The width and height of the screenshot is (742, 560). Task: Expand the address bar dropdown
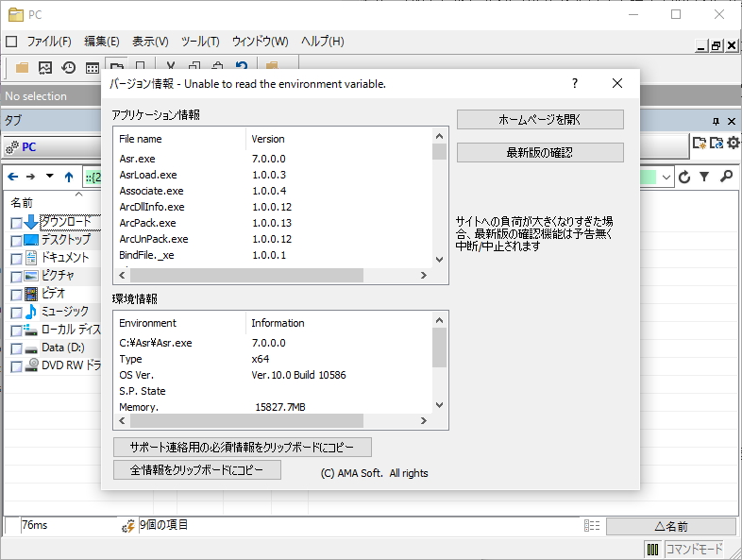point(666,178)
